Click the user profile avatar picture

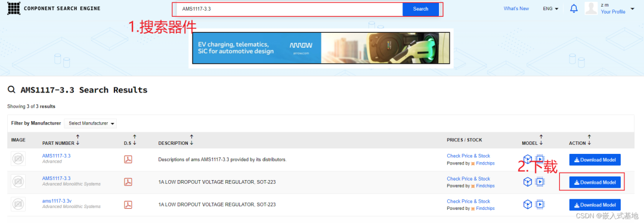click(590, 8)
